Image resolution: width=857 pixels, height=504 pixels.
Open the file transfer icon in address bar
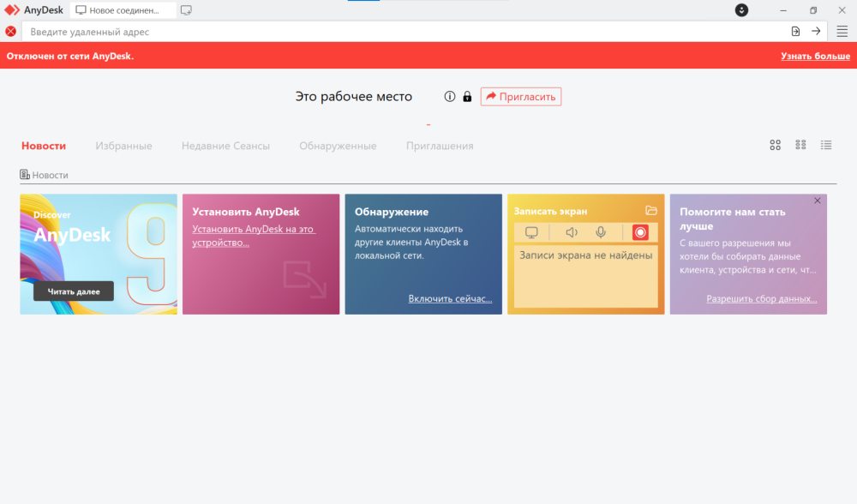[795, 32]
